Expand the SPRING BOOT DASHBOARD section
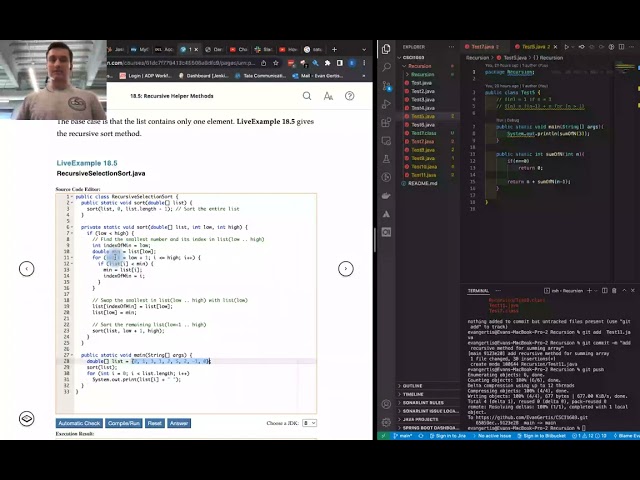 point(427,428)
